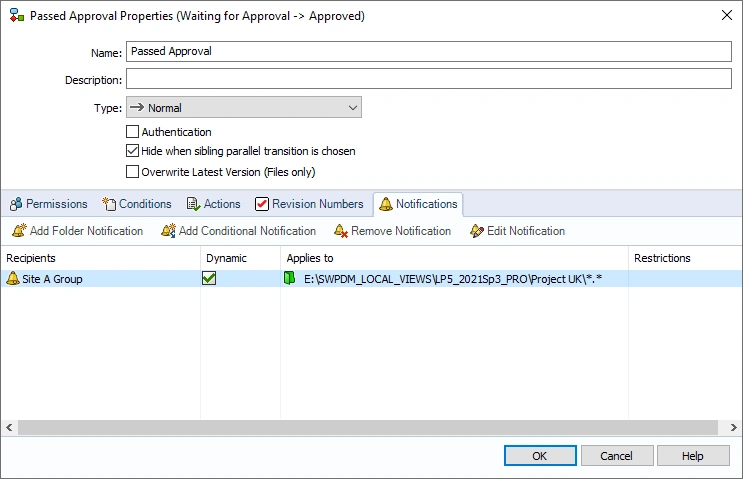Click the Site A Group bell icon
Image resolution: width=743 pixels, height=479 pixels.
13,279
